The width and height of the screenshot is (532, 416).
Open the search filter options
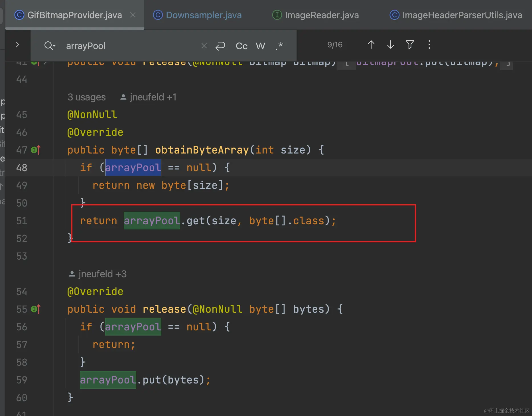pos(410,45)
